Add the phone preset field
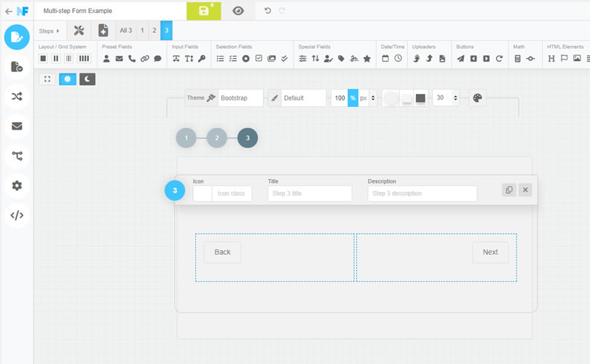This screenshot has width=590, height=364. (x=132, y=58)
